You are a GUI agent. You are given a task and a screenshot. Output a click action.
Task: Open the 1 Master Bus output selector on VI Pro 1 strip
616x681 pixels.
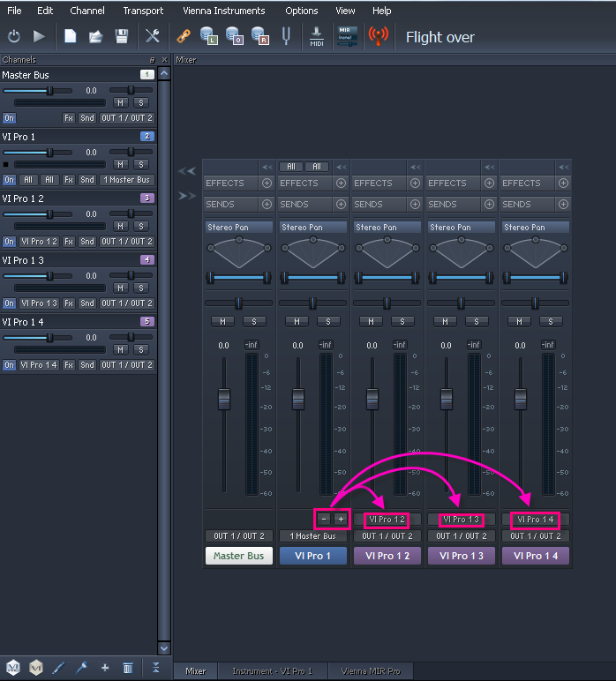coord(312,536)
